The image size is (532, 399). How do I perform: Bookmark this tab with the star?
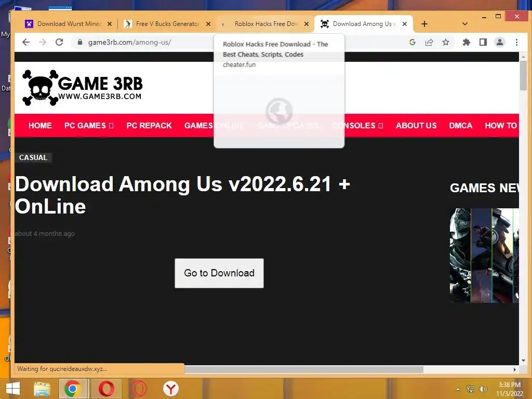tap(446, 42)
